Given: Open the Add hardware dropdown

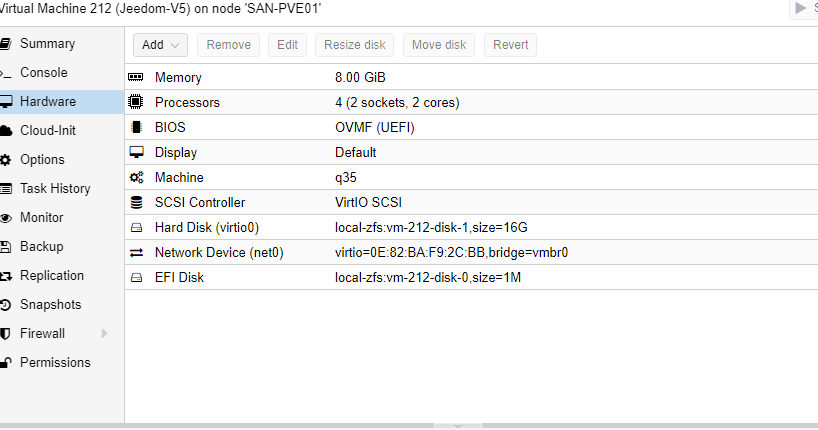Looking at the screenshot, I should [160, 45].
